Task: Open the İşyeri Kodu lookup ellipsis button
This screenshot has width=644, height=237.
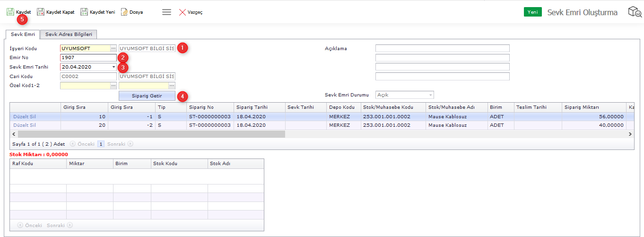Action: pyautogui.click(x=113, y=48)
